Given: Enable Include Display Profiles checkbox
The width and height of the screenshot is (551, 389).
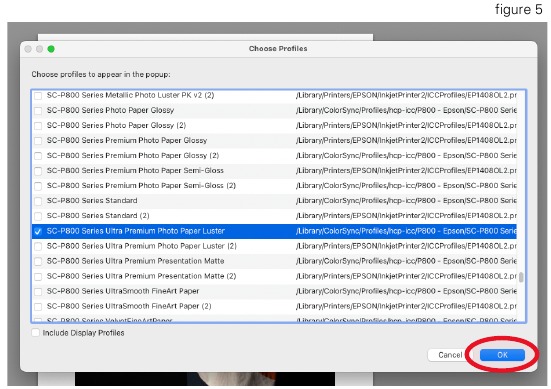Looking at the screenshot, I should pos(35,332).
